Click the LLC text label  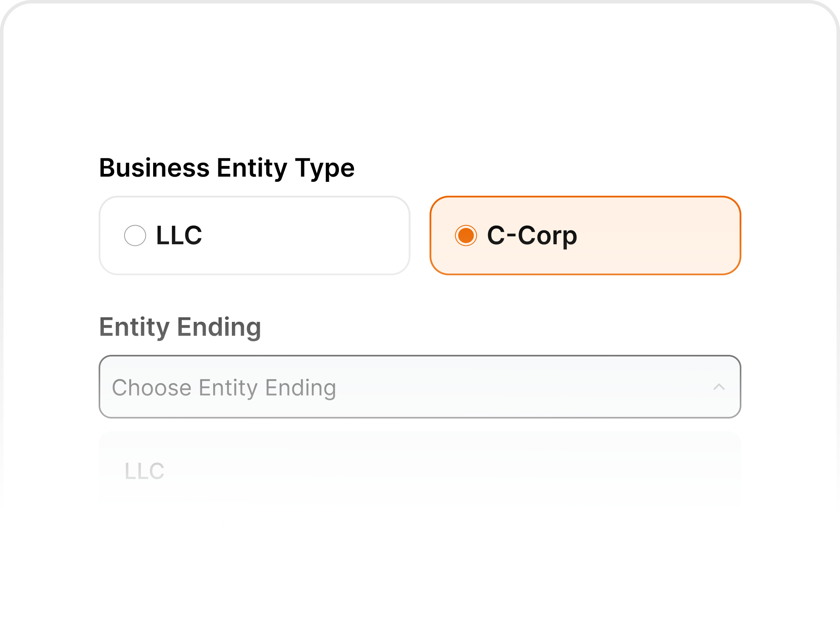(178, 236)
